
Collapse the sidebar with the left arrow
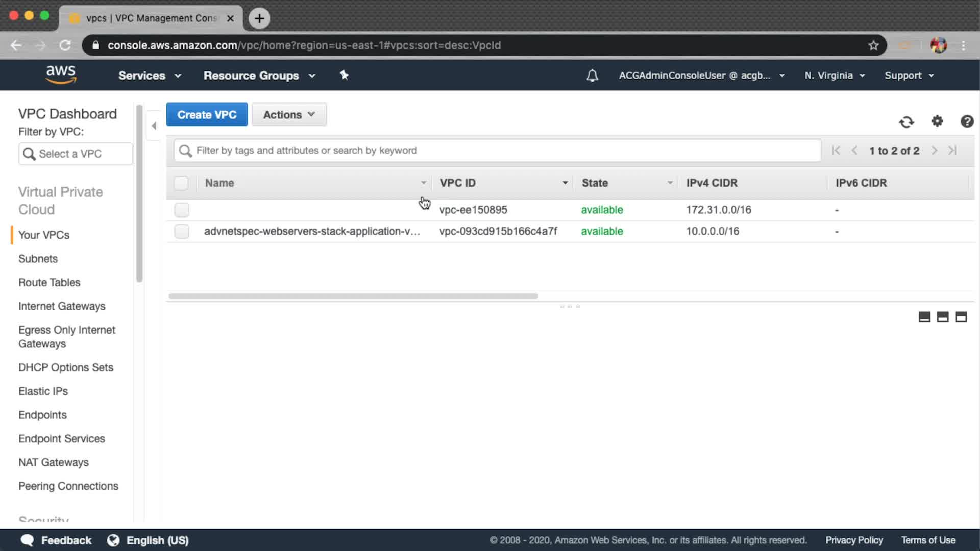pos(154,126)
